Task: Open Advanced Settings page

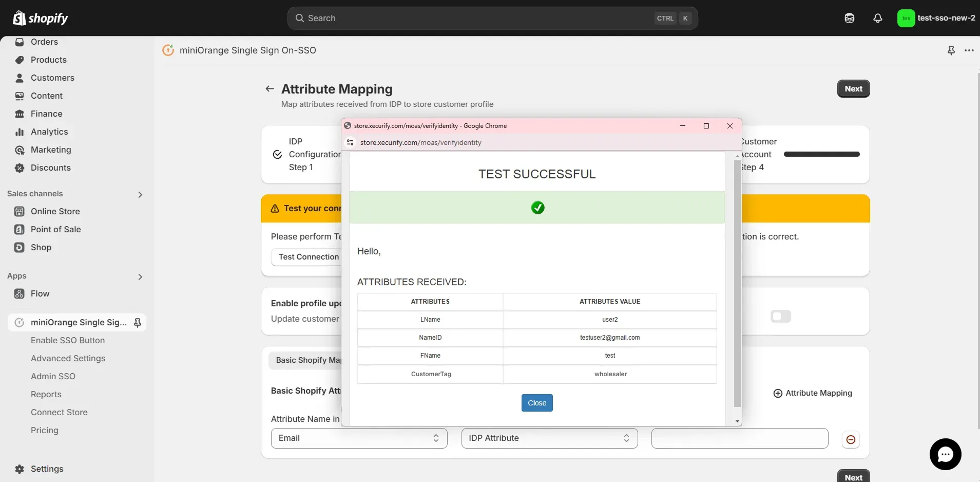Action: (x=68, y=358)
